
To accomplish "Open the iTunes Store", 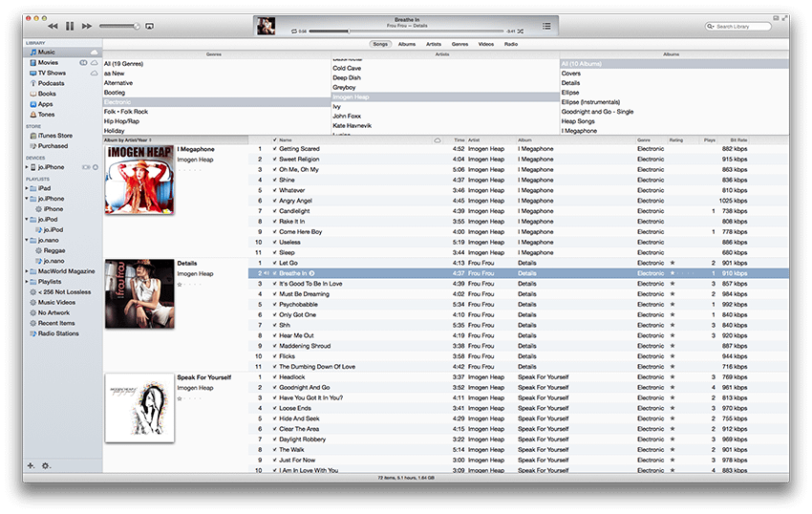I will tap(54, 136).
